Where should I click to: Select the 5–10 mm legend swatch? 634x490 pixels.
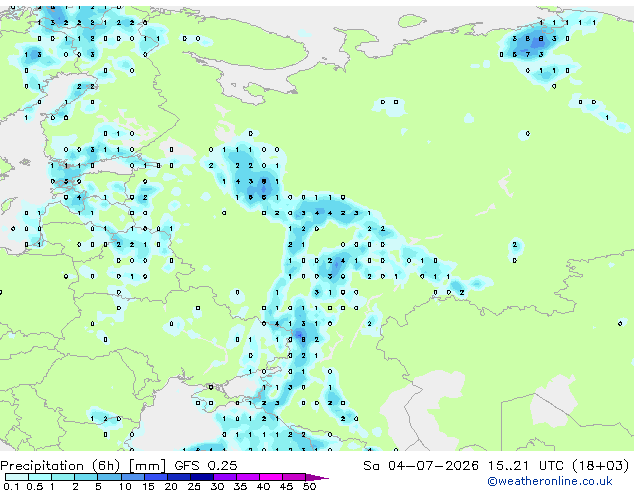point(109,477)
